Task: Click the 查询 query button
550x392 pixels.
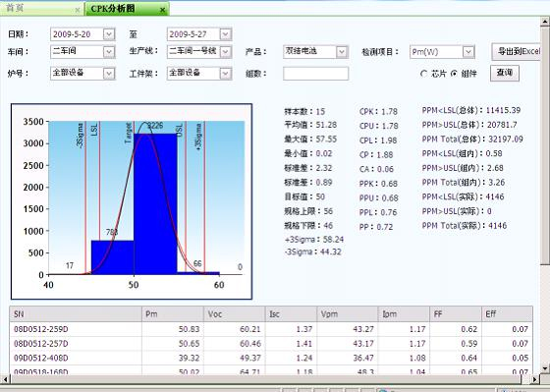Action: (x=505, y=73)
